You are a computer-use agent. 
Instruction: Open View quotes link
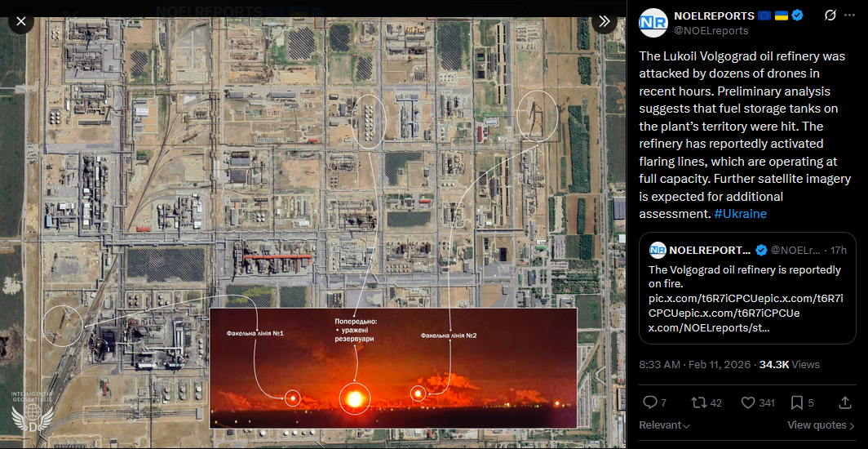pos(821,425)
